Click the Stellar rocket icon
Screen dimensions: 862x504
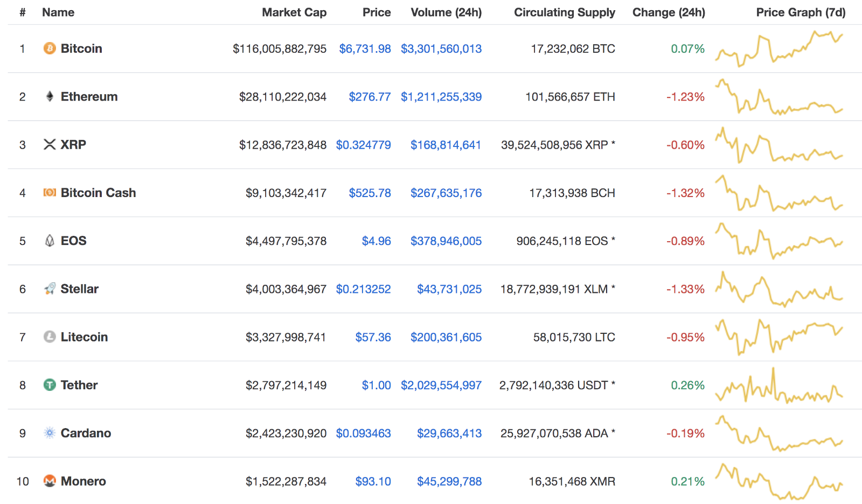50,289
